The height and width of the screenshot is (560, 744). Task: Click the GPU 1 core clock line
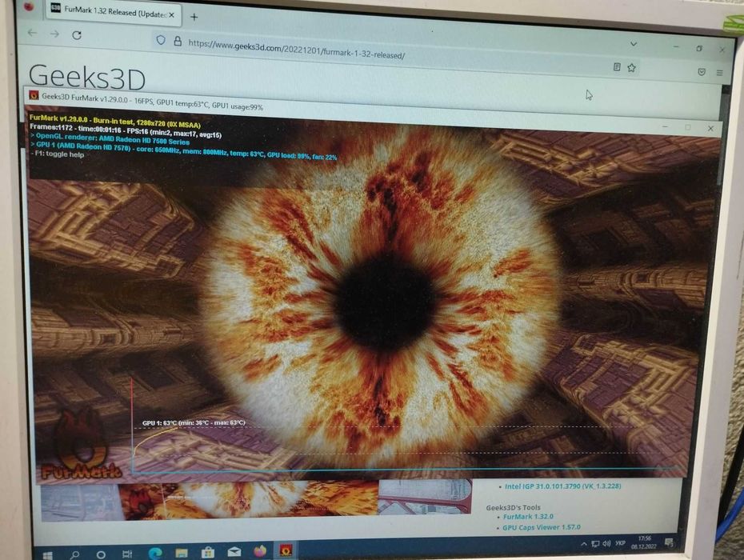(184, 150)
